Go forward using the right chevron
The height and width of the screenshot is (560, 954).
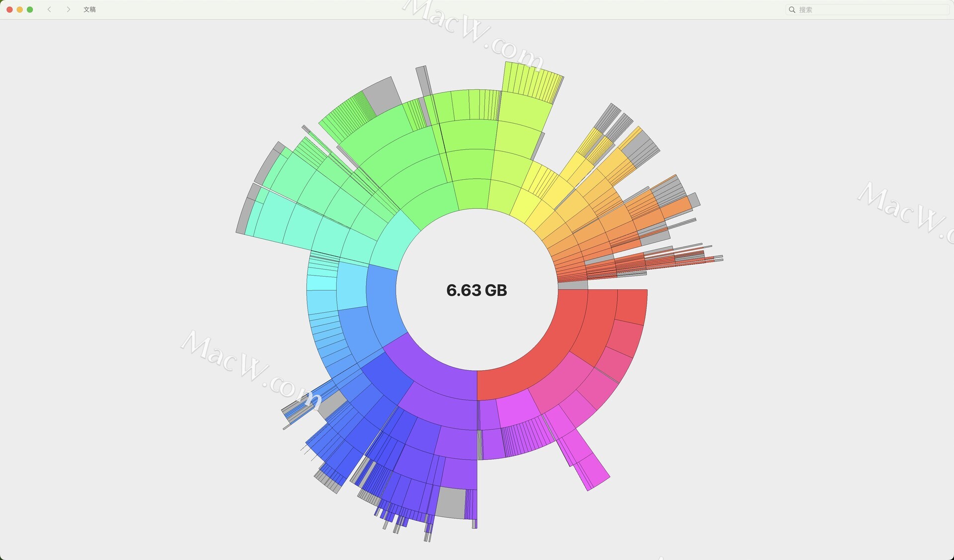tap(68, 9)
